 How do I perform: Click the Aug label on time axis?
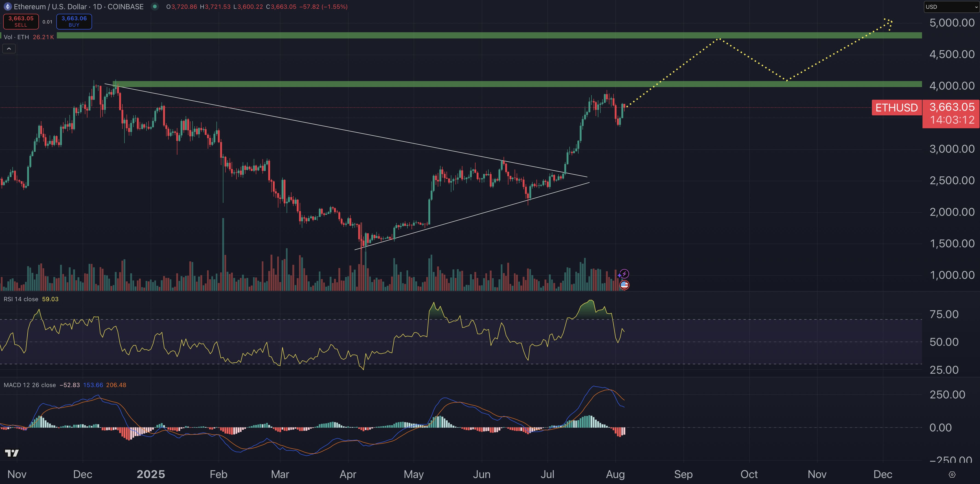coord(615,475)
